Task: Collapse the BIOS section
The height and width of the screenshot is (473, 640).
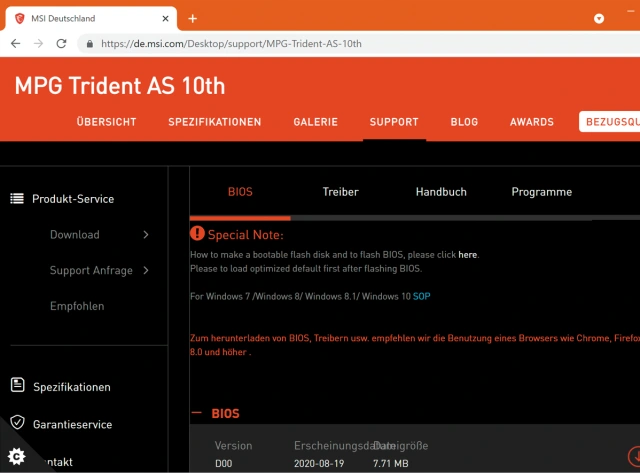Action: [x=196, y=413]
